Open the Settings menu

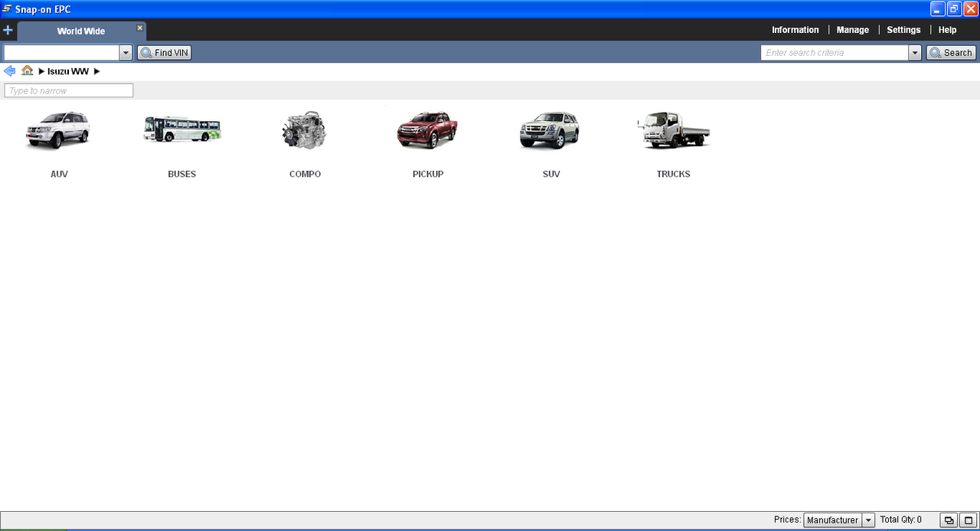903,30
